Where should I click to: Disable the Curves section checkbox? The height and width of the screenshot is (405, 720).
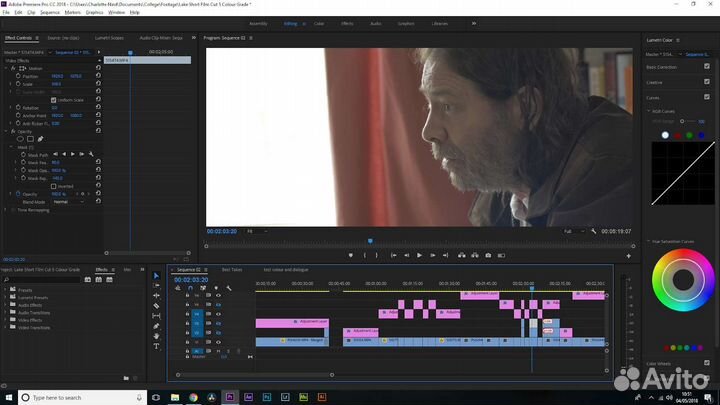coord(707,97)
